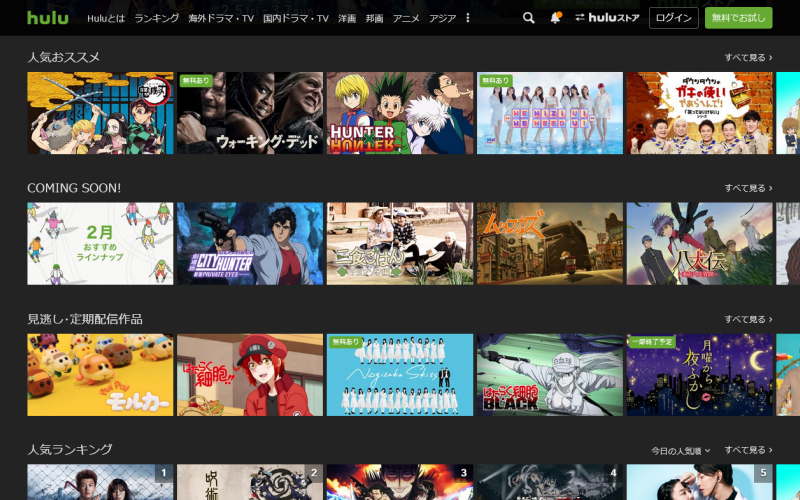Open the 2月おすすめラインナップ thumbnail
This screenshot has height=500, width=800.
pos(100,244)
